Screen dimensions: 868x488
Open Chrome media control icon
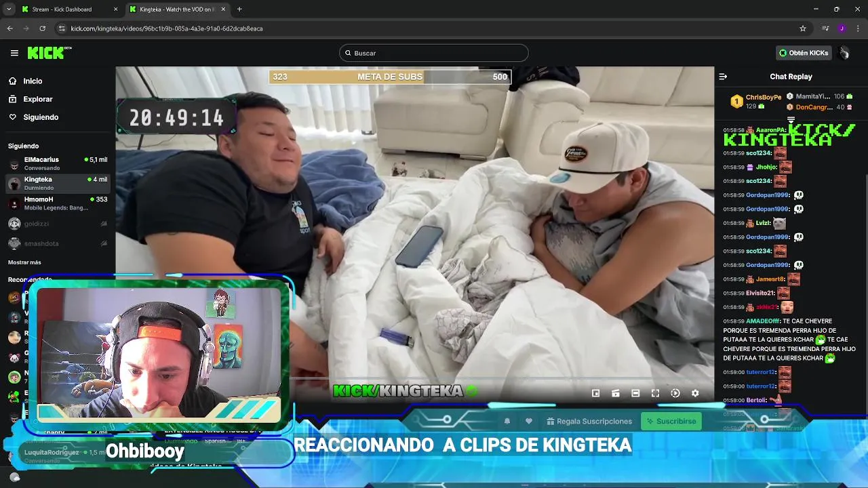click(x=825, y=28)
